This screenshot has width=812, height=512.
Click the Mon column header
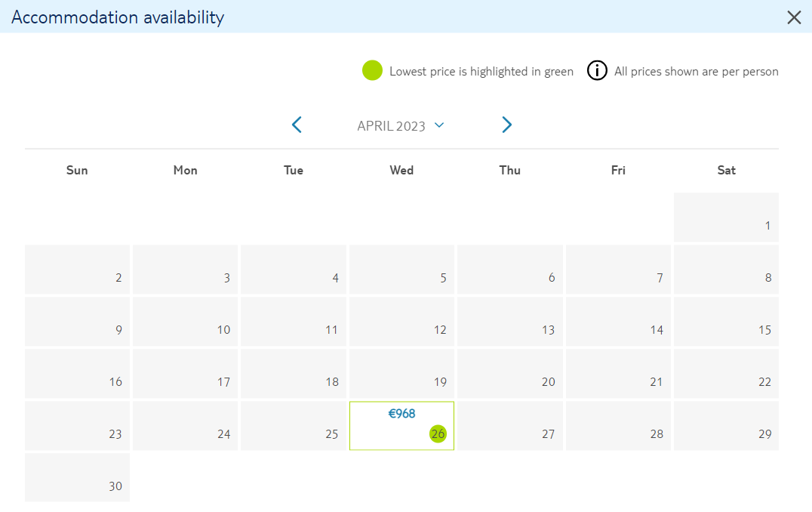186,170
